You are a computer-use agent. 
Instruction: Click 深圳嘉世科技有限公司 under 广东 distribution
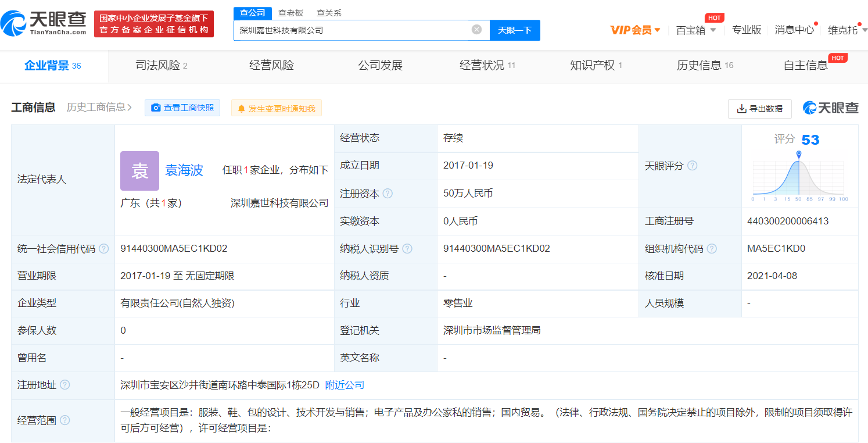coord(279,203)
